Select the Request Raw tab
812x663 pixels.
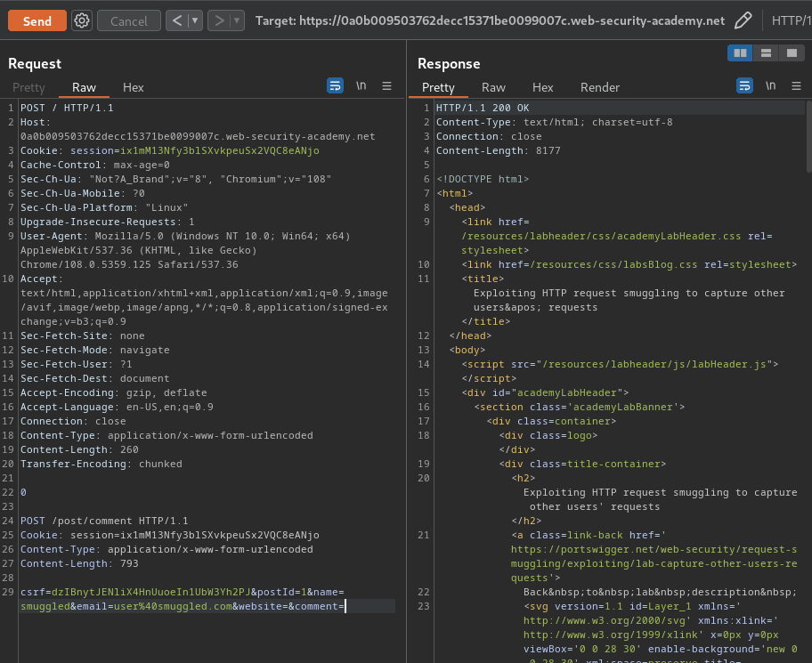pos(84,87)
